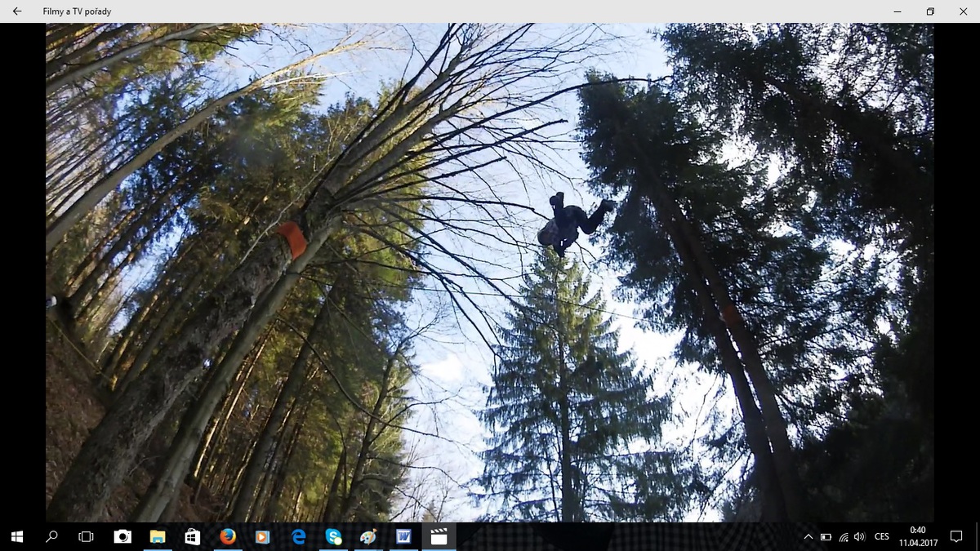Switch to Firefox on the taskbar

(228, 536)
